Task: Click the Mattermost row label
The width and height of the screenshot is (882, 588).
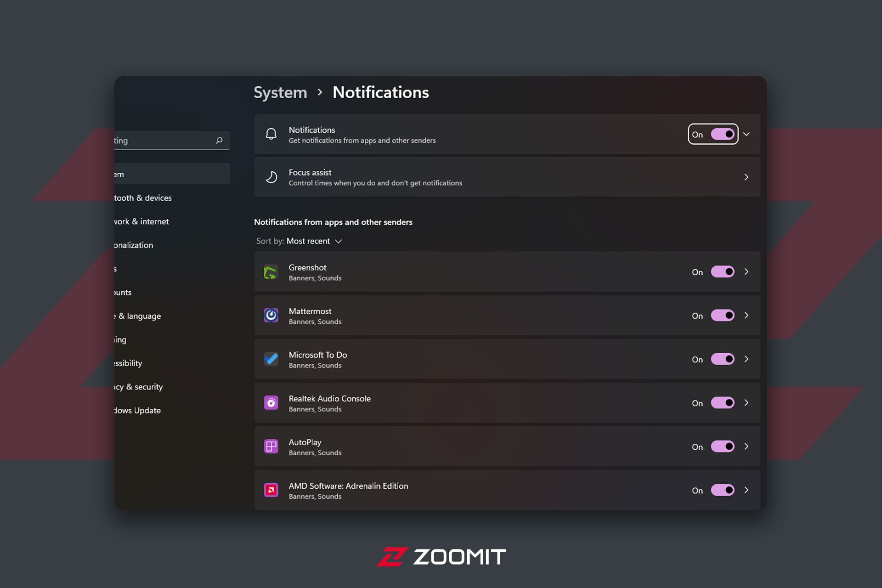Action: tap(310, 311)
